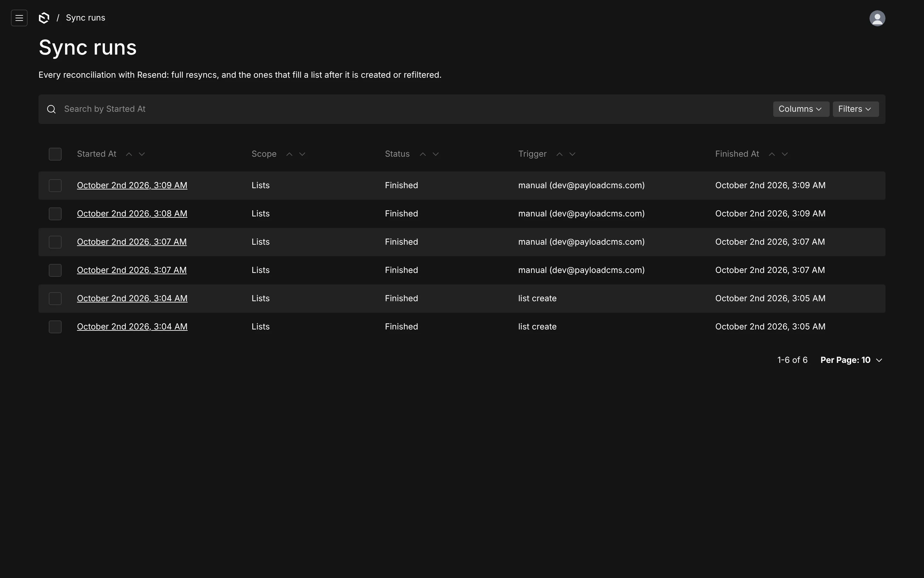Tick checkbox of last list create row
924x578 pixels.
tap(55, 327)
